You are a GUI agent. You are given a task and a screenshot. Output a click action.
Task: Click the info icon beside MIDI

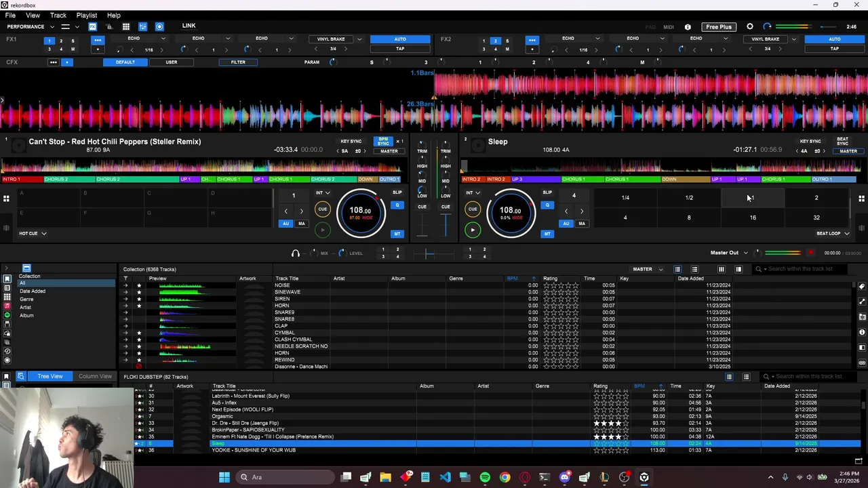pyautogui.click(x=688, y=26)
